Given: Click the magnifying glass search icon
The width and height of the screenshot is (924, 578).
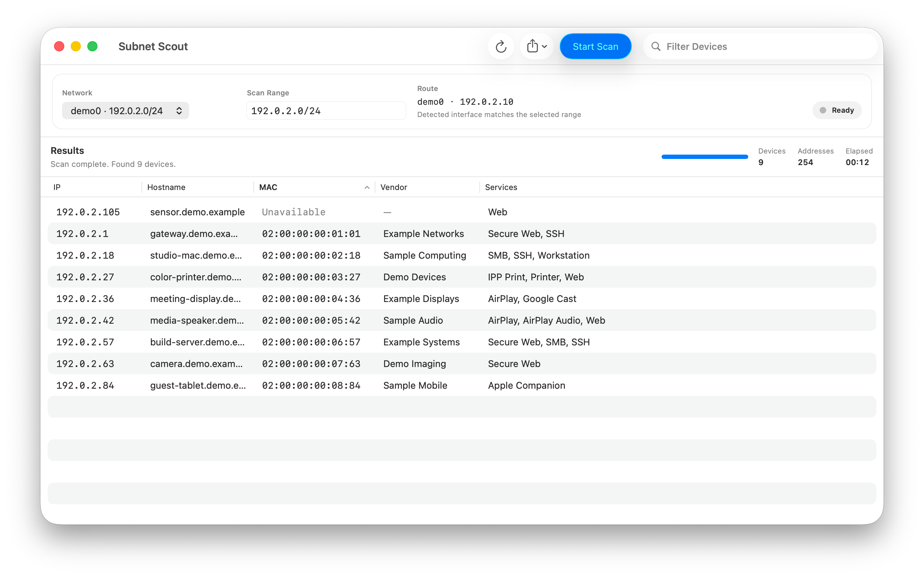Looking at the screenshot, I should click(x=655, y=47).
